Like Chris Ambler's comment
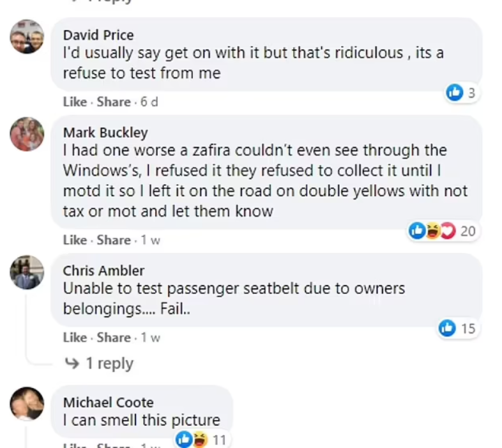Image resolution: width=502 pixels, height=448 pixels. [x=75, y=337]
